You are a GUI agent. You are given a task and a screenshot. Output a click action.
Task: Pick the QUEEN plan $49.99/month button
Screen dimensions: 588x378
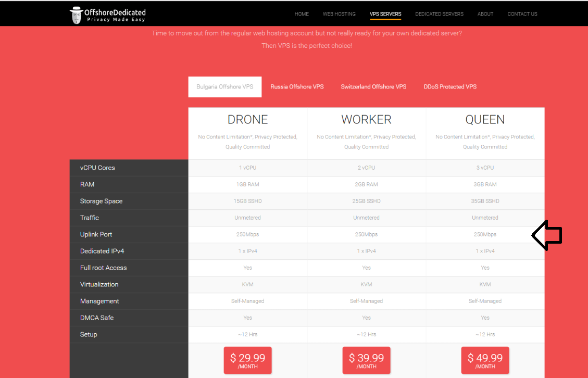click(485, 360)
